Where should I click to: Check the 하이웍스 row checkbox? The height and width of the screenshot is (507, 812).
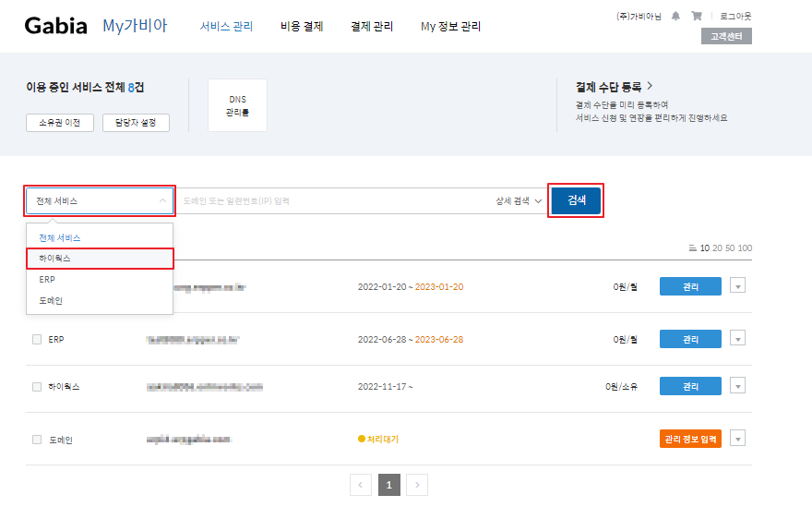37,387
